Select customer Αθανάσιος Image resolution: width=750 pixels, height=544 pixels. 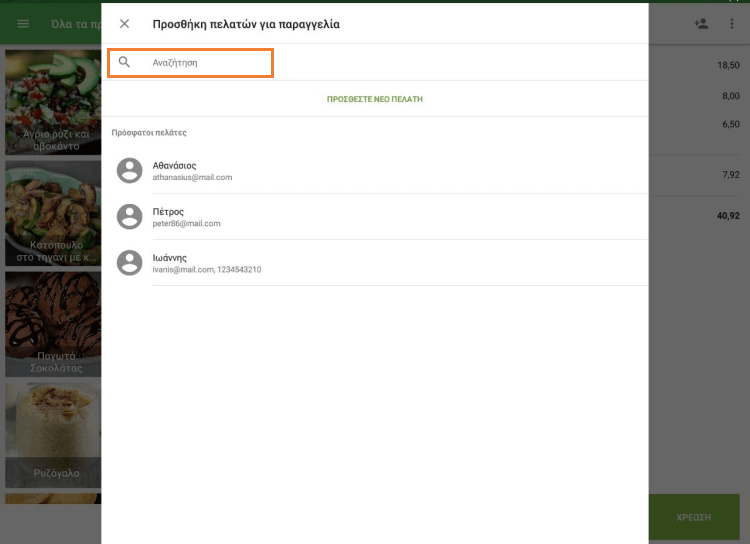tap(375, 171)
